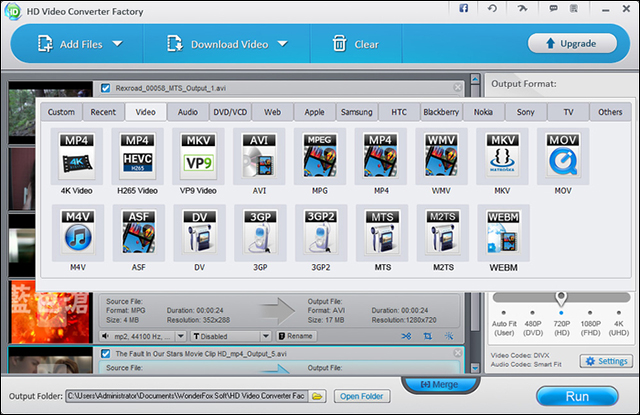Open the feedback chat bubble icon
Image resolution: width=640 pixels, height=415 pixels.
click(553, 8)
